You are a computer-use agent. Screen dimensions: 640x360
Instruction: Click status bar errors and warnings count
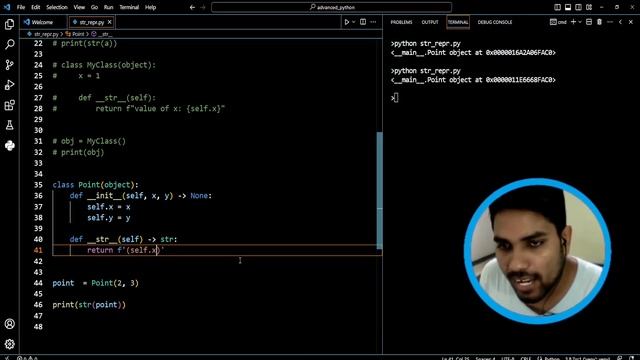pos(27,358)
